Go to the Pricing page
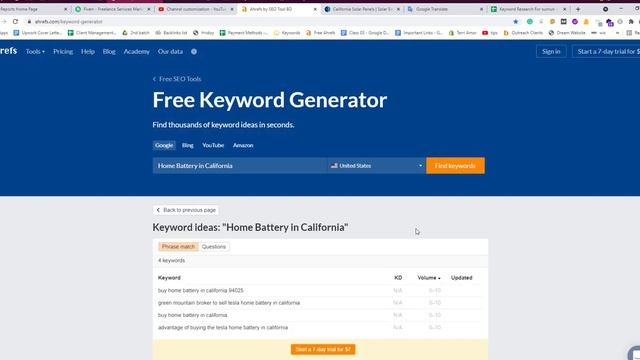640x360 pixels. pos(63,51)
